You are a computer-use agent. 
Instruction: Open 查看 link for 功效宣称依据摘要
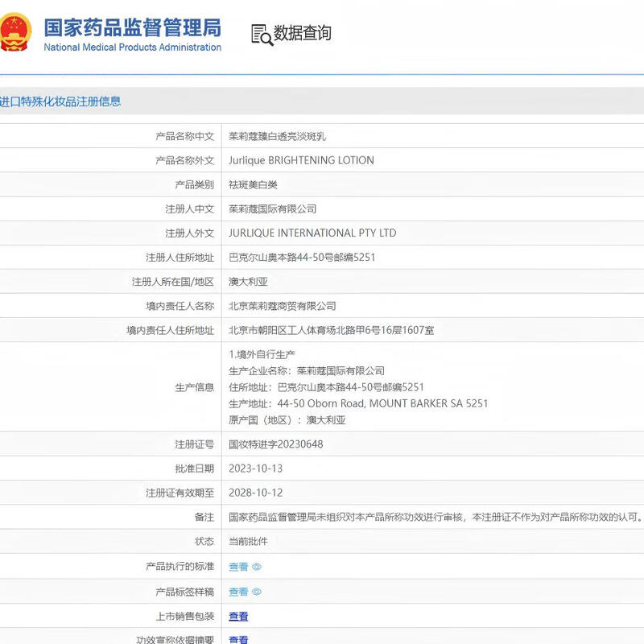click(238, 639)
